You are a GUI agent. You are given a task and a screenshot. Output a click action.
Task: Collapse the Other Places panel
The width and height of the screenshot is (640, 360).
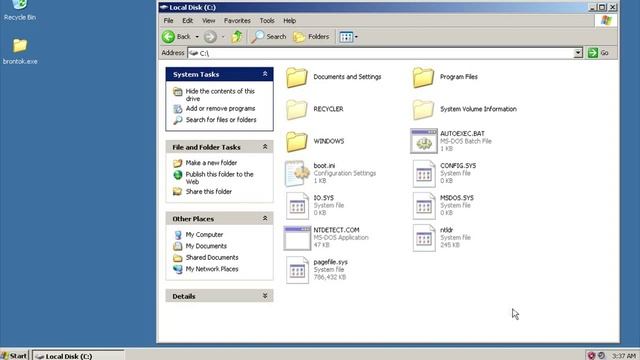coord(265,218)
